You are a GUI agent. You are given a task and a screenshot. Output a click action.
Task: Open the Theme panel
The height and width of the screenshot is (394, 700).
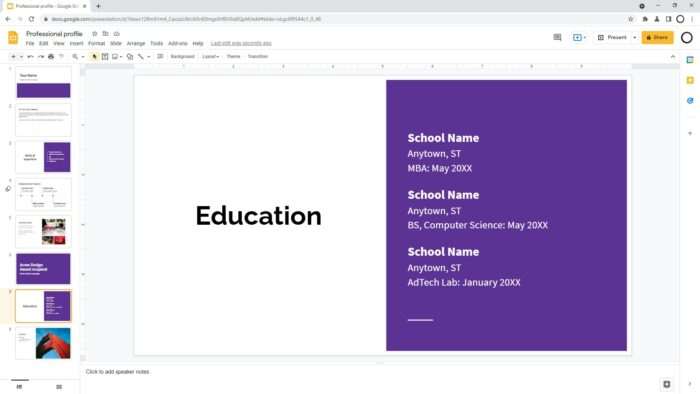(x=233, y=57)
